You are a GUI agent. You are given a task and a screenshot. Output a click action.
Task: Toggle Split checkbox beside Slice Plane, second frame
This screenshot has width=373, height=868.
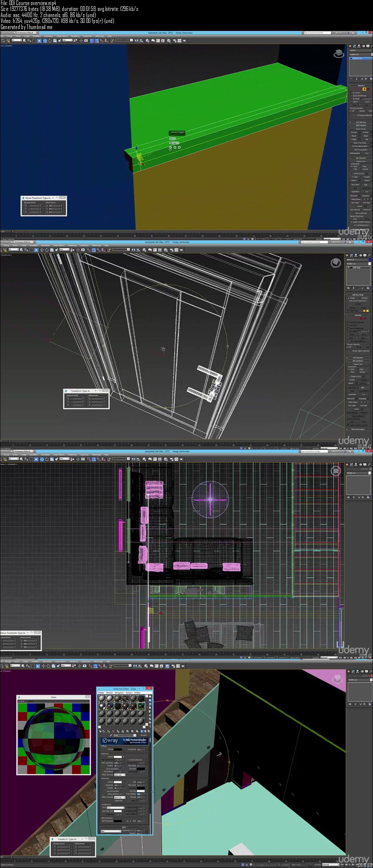click(360, 388)
